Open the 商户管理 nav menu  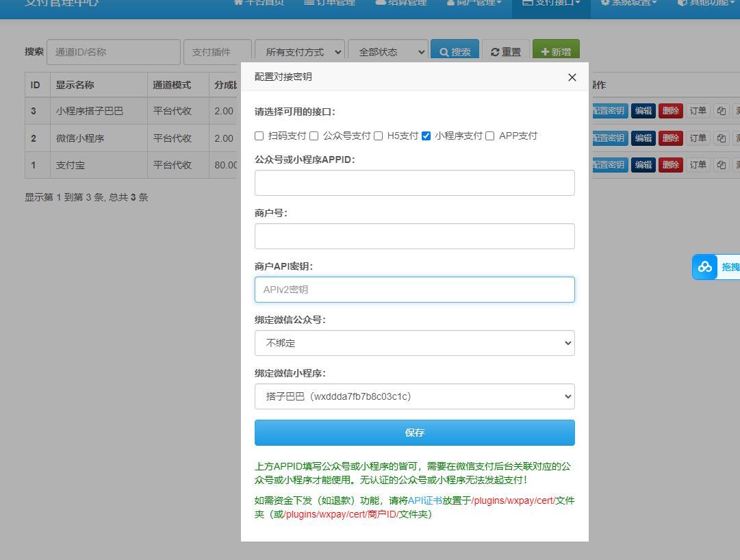point(474,3)
